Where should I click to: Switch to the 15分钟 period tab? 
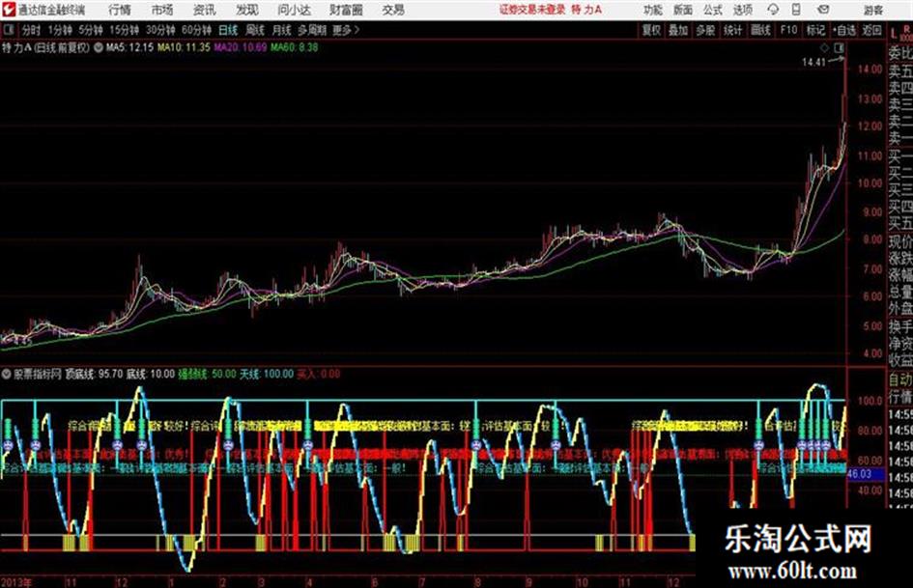[124, 30]
